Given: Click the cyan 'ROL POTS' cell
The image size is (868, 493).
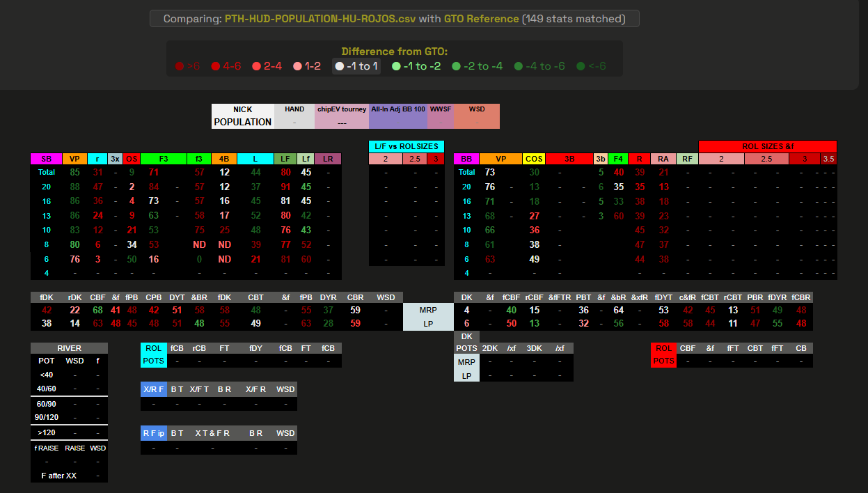Looking at the screenshot, I should (153, 354).
